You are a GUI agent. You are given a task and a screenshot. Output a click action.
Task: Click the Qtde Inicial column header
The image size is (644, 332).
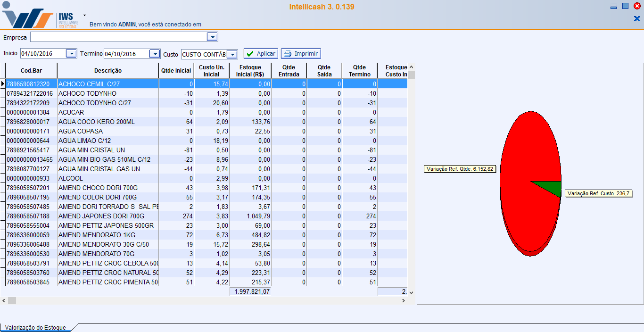pos(176,71)
